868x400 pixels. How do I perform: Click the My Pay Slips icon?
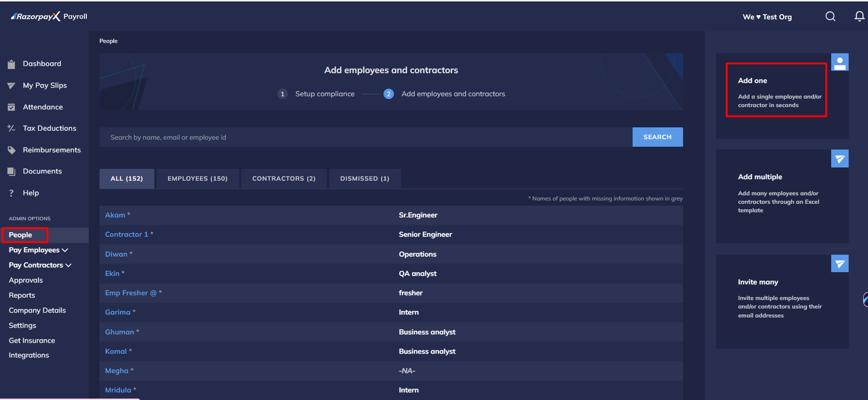pyautogui.click(x=11, y=86)
